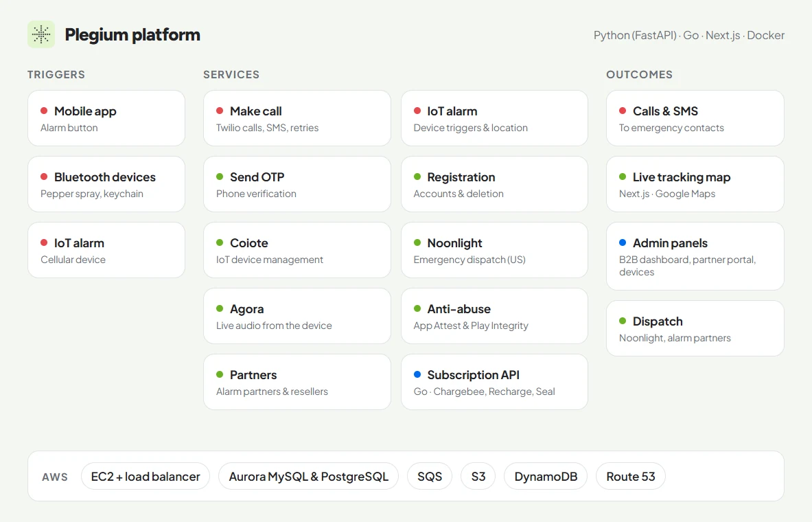The height and width of the screenshot is (522, 812).
Task: Click the 'Go · Chargebee, Recharge, Seal' text
Action: click(484, 391)
